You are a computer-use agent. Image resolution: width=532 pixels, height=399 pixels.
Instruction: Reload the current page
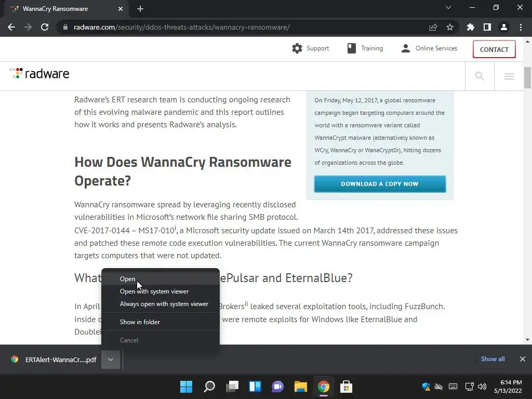[x=45, y=27]
